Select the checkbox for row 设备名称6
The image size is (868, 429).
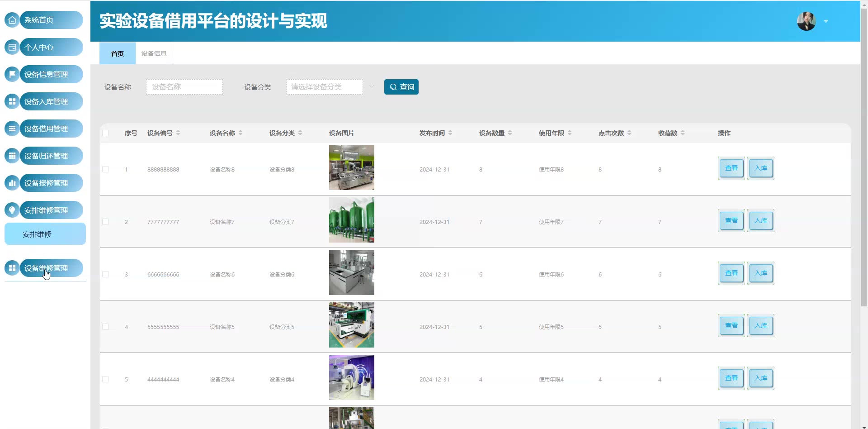[105, 274]
